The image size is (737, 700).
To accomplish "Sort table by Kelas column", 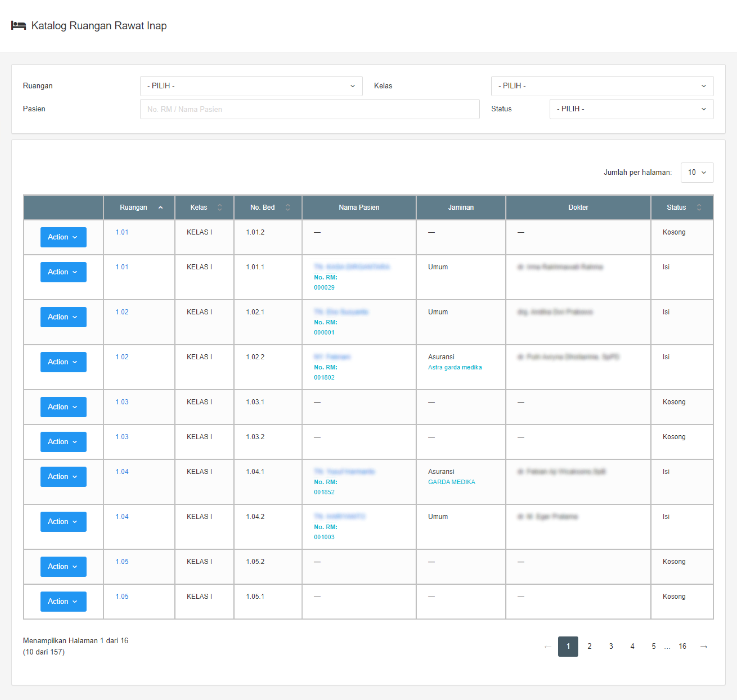I will click(220, 208).
